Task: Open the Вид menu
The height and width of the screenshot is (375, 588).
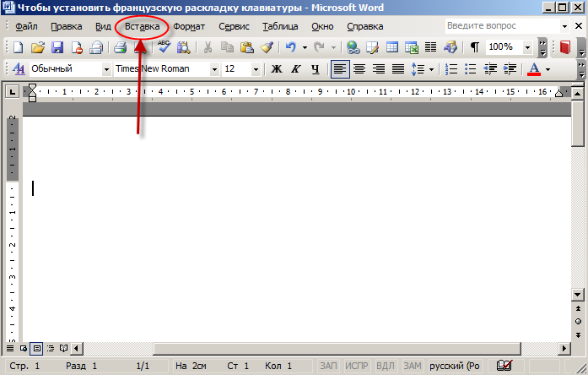Action: point(103,26)
